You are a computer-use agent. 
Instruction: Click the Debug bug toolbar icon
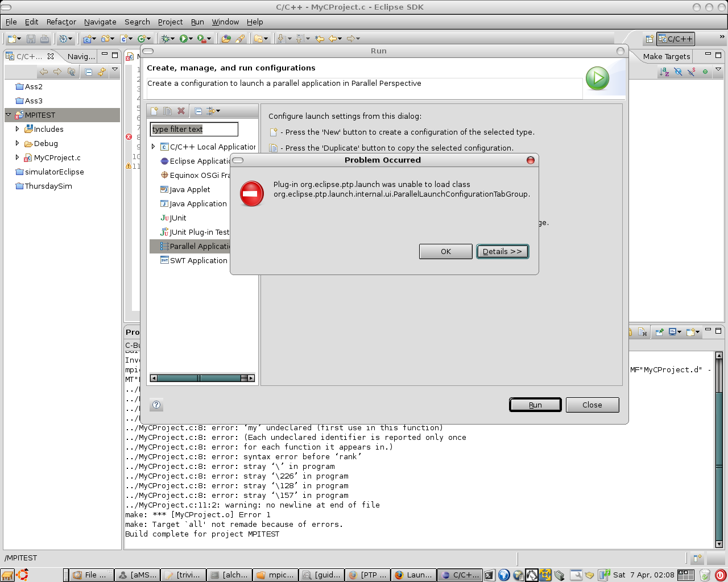pyautogui.click(x=166, y=39)
